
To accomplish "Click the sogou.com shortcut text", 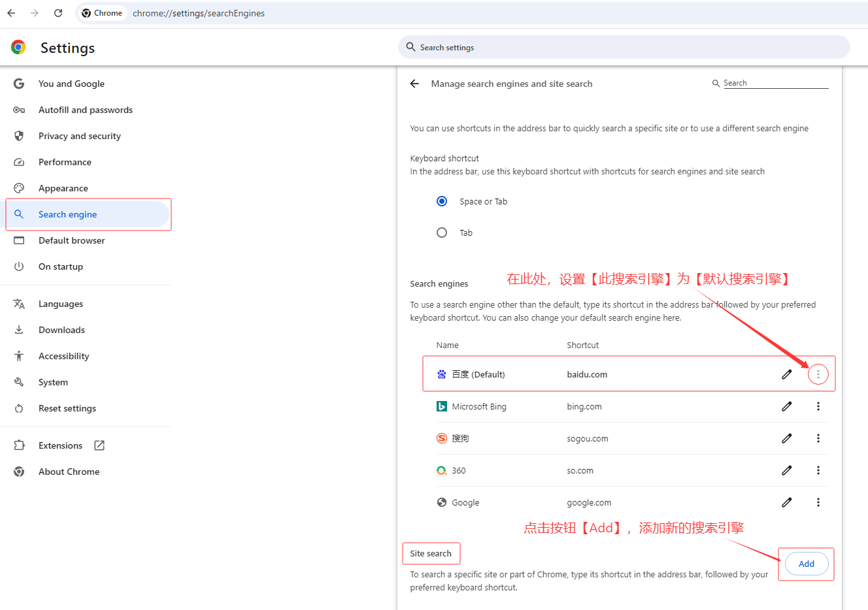I will (x=588, y=438).
